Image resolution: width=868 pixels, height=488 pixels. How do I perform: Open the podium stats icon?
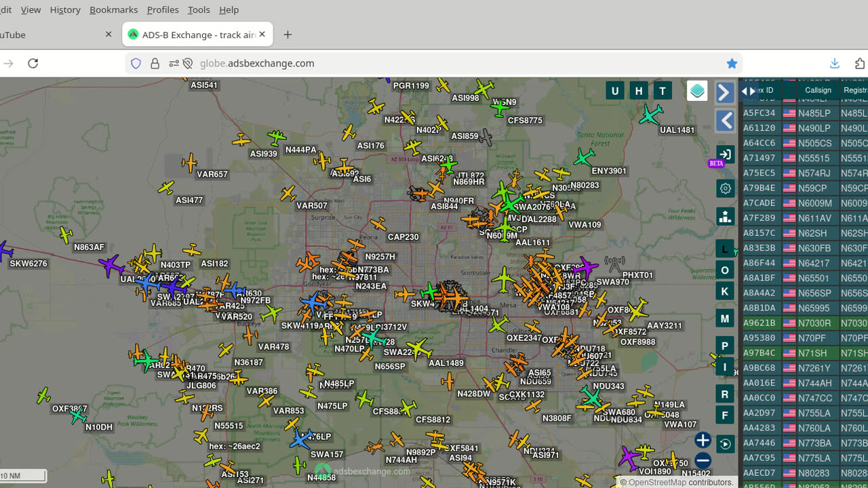point(725,216)
